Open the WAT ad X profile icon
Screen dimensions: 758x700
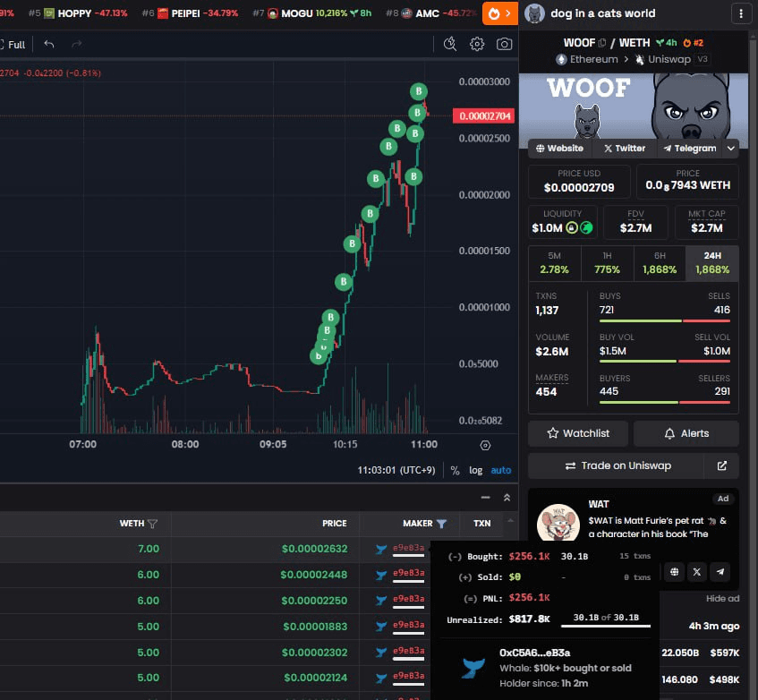point(696,572)
